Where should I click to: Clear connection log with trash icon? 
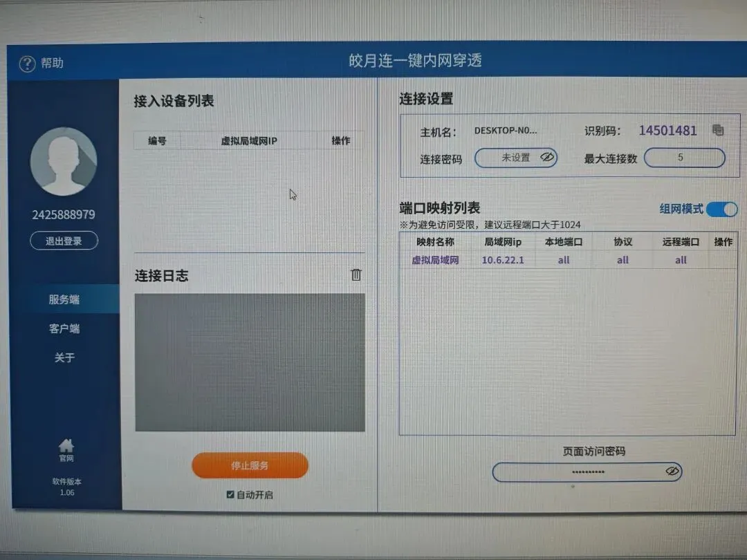(356, 274)
